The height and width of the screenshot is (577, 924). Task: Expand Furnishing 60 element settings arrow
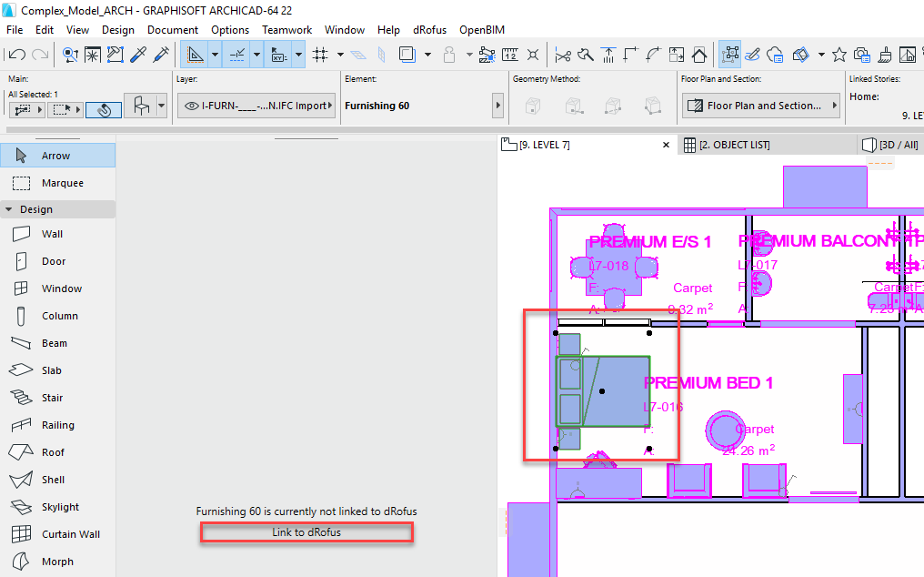497,105
